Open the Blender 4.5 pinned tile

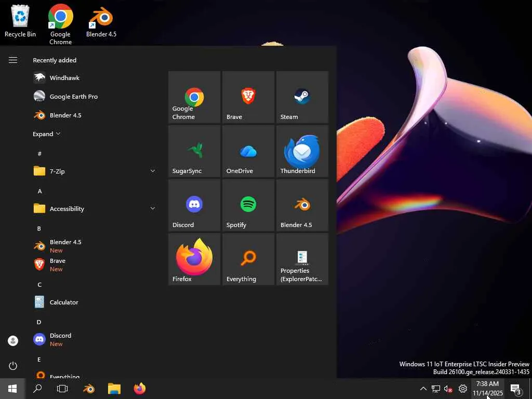pos(302,205)
